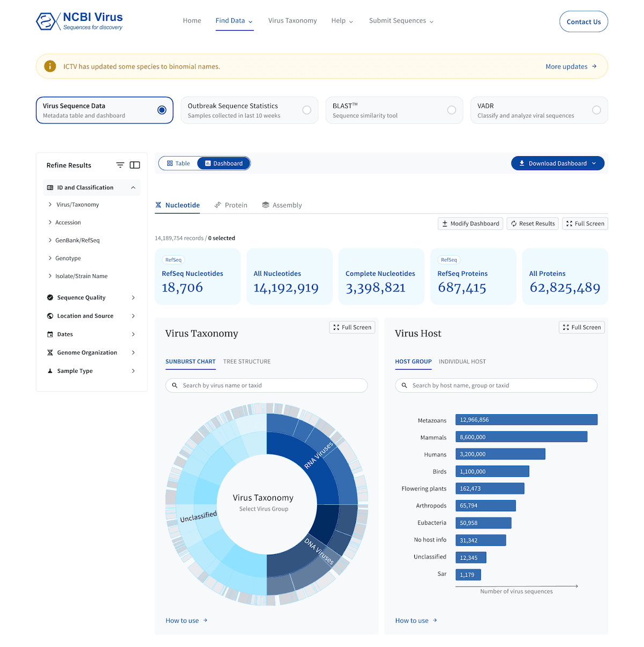644x647 pixels.
Task: Click How to use under Virus Host
Action: click(416, 620)
